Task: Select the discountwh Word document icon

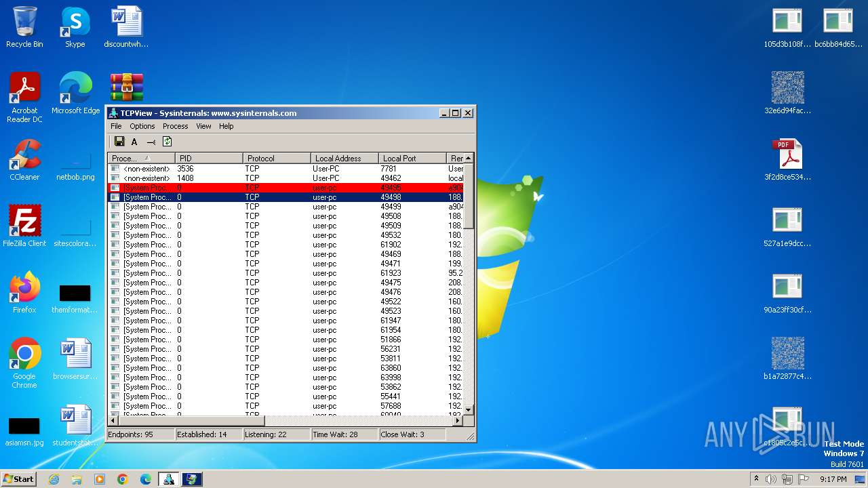Action: tap(126, 28)
